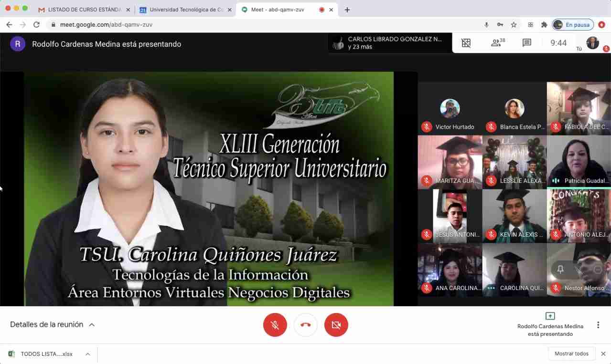Open the meeting chat panel

527,43
